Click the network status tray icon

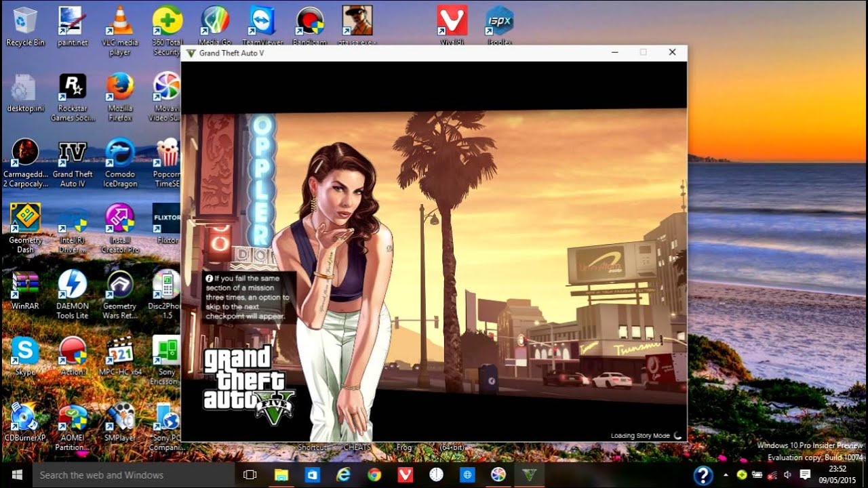(x=772, y=475)
